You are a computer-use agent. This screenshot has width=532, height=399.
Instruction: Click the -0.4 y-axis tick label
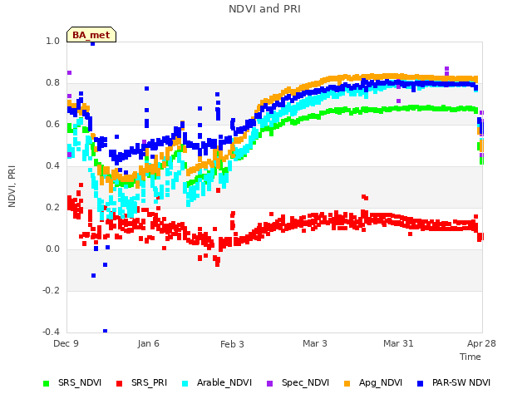coord(51,332)
